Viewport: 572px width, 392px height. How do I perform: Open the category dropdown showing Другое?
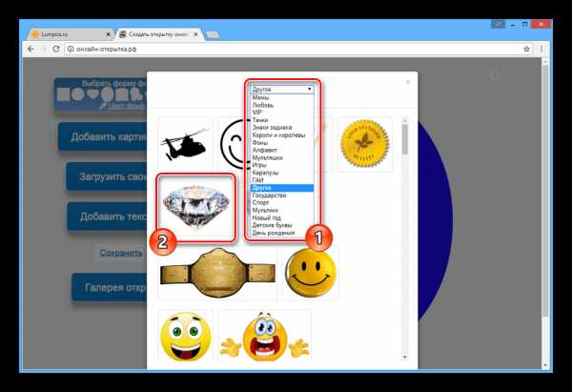(x=282, y=89)
